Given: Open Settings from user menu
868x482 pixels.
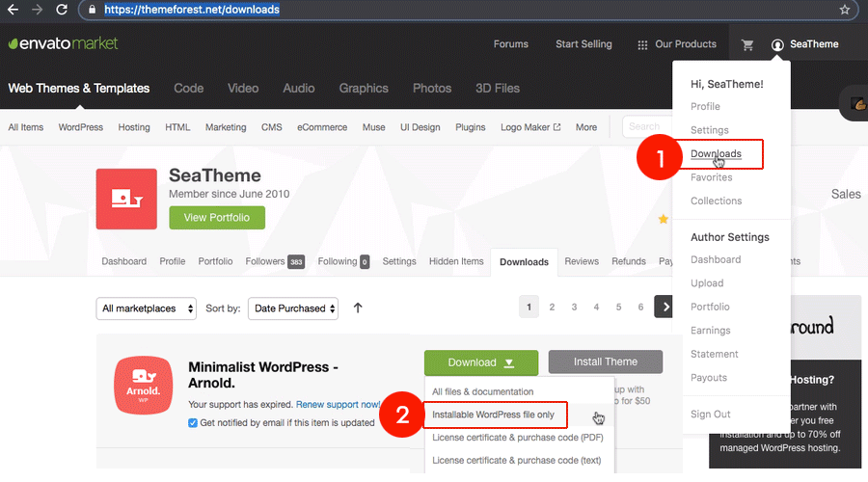Looking at the screenshot, I should point(710,130).
